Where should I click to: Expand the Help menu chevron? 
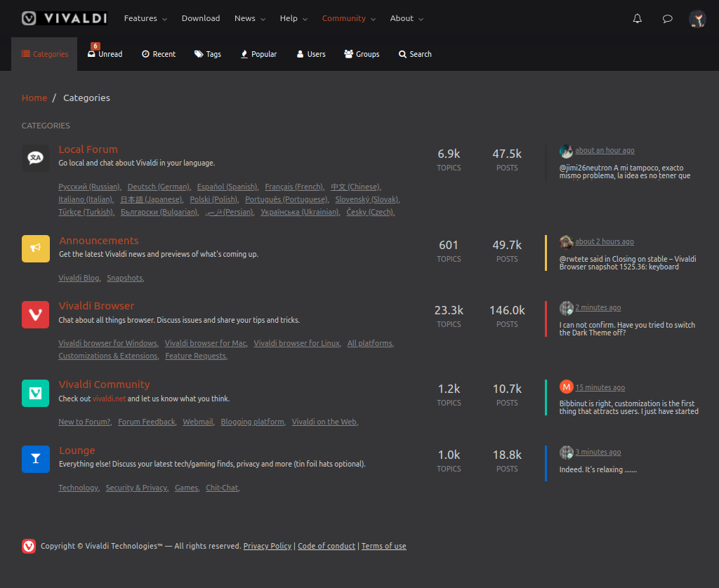[x=305, y=19]
